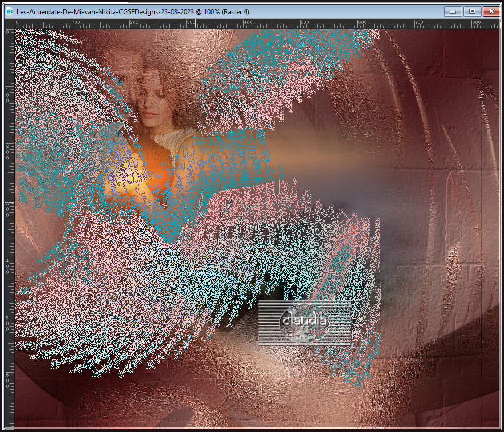504x432 pixels.
Task: Click the horizontal ruler at the top
Action: click(257, 24)
